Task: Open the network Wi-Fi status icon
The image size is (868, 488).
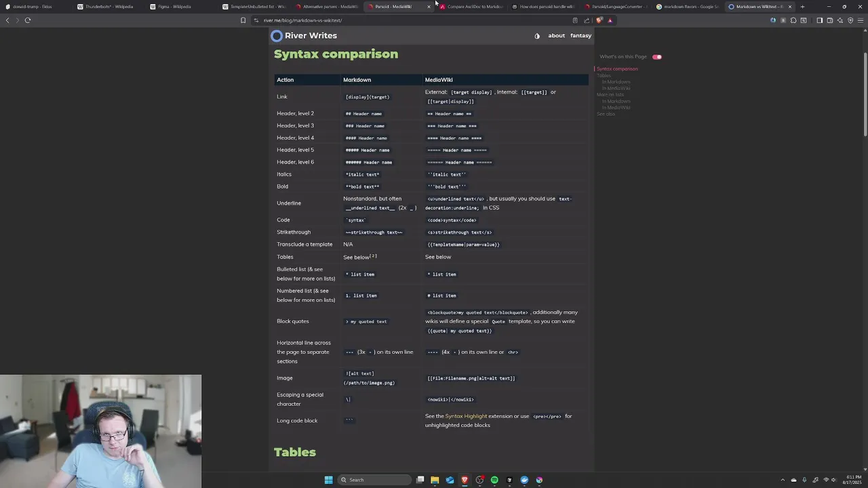Action: click(x=826, y=480)
